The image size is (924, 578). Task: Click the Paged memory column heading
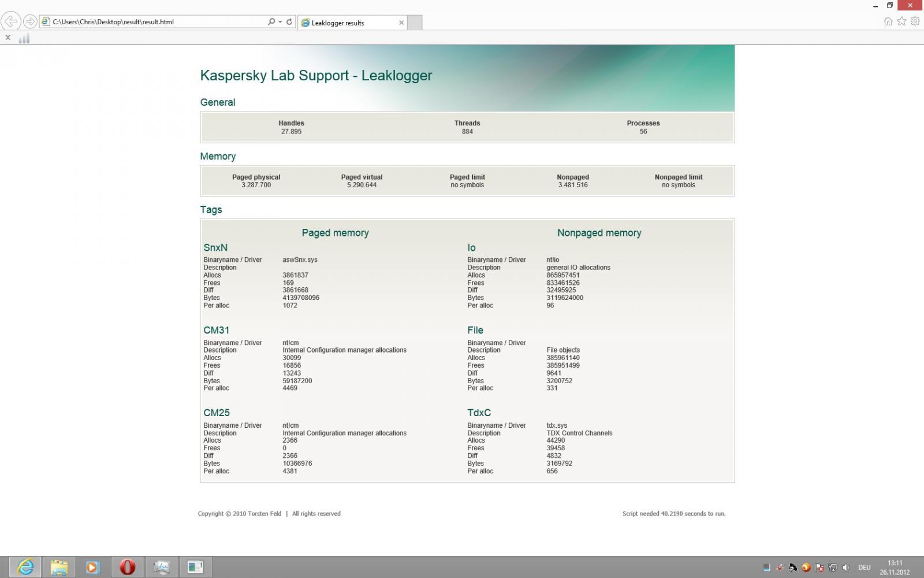(x=335, y=233)
